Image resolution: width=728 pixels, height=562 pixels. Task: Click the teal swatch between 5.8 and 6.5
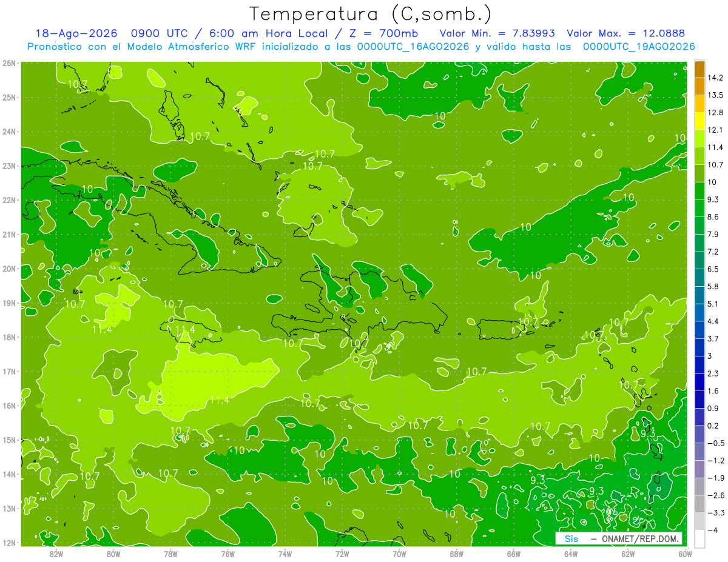tap(700, 278)
